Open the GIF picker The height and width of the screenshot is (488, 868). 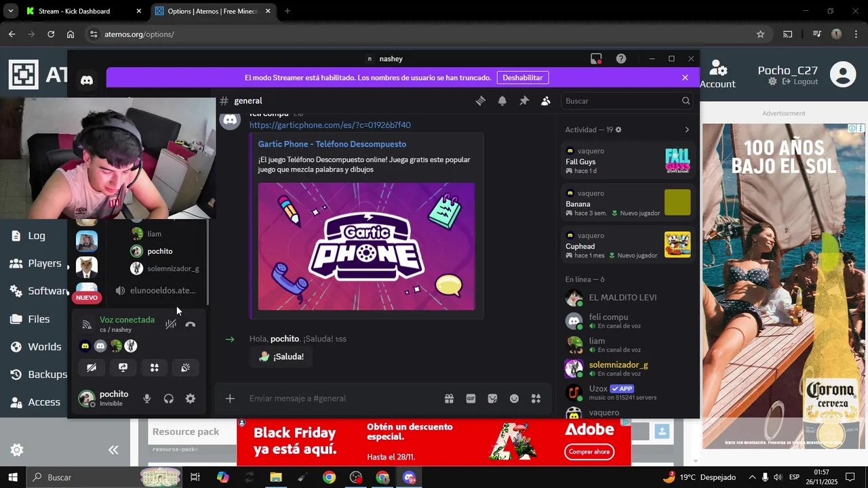click(x=471, y=399)
